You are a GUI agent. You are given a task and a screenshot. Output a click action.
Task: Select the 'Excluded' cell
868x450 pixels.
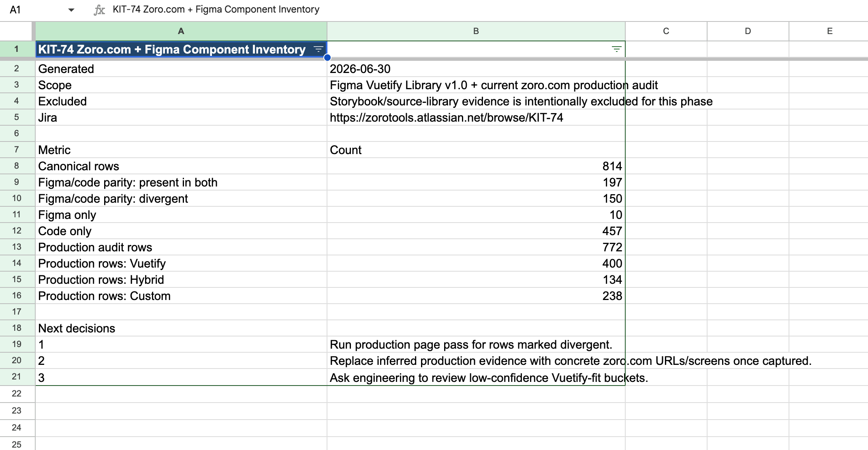pyautogui.click(x=181, y=101)
